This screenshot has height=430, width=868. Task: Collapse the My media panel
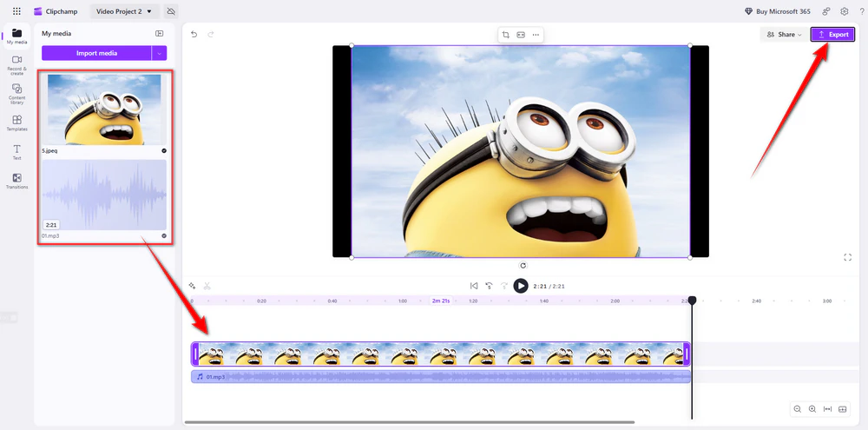coord(160,34)
